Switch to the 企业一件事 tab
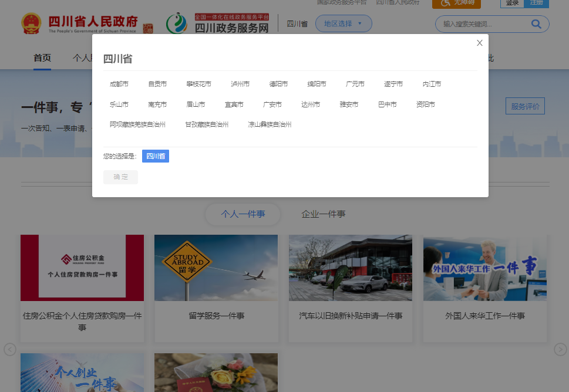 (x=323, y=214)
